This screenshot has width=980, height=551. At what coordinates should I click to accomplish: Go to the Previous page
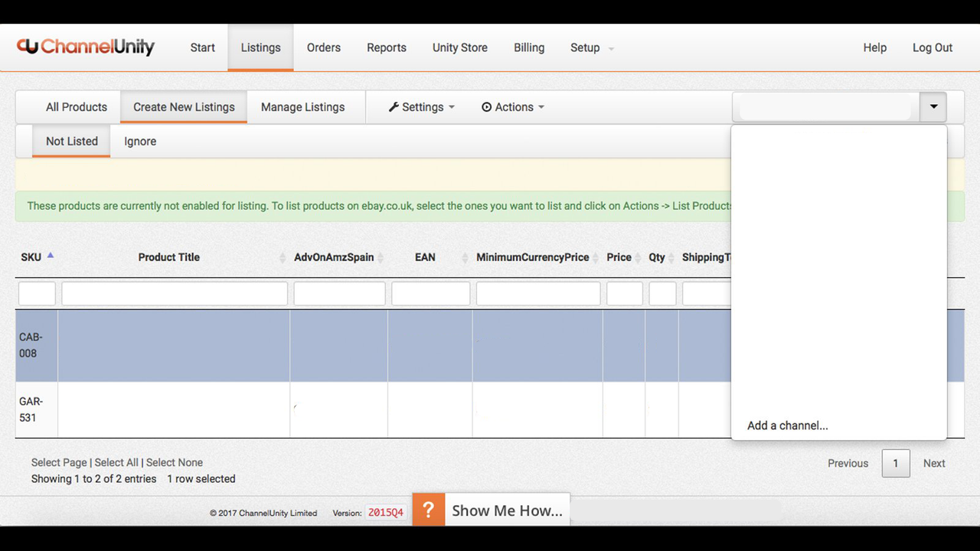[x=848, y=463]
